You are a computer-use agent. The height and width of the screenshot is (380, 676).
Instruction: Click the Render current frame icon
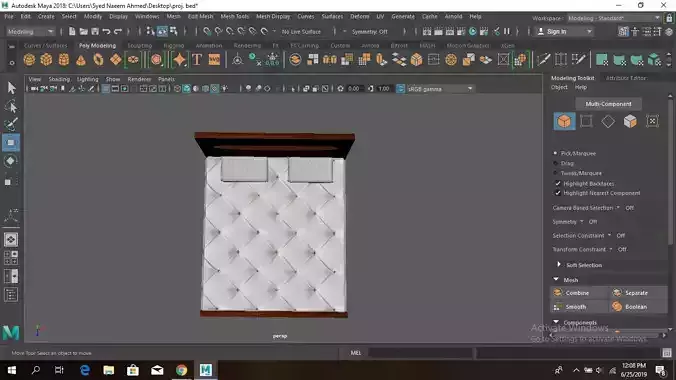438,31
